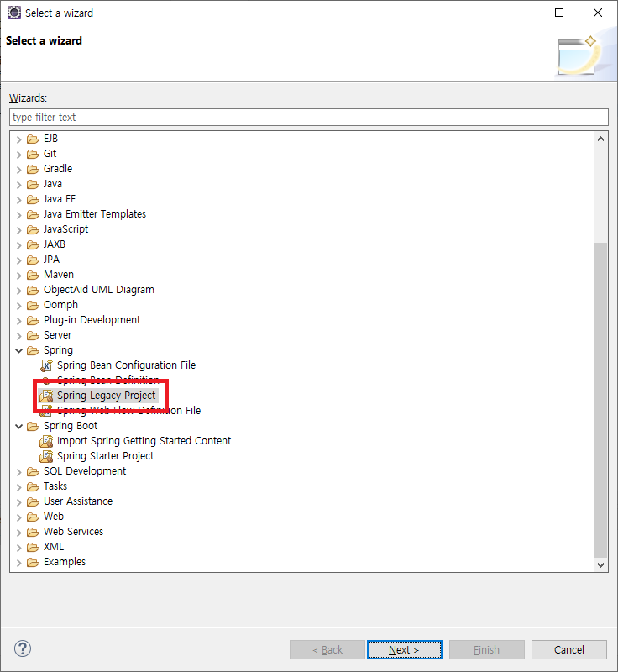Click the Spring folder icon
Image resolution: width=618 pixels, height=672 pixels.
(x=33, y=350)
